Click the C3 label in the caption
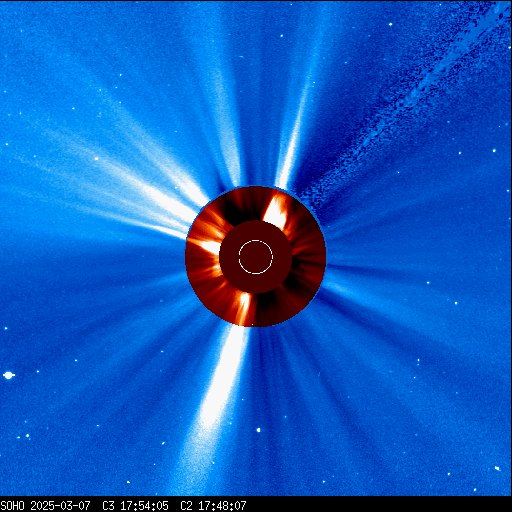This screenshot has width=512, height=512. 108,506
